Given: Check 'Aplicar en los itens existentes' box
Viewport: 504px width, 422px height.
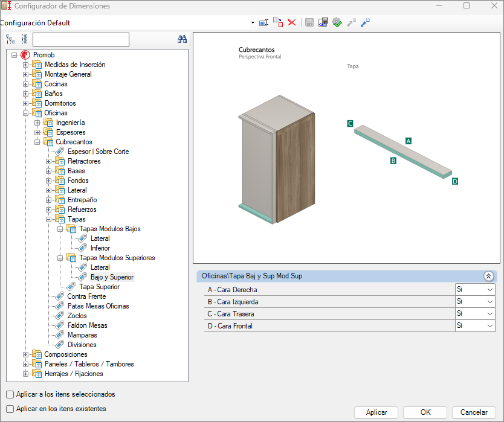Looking at the screenshot, I should point(10,409).
